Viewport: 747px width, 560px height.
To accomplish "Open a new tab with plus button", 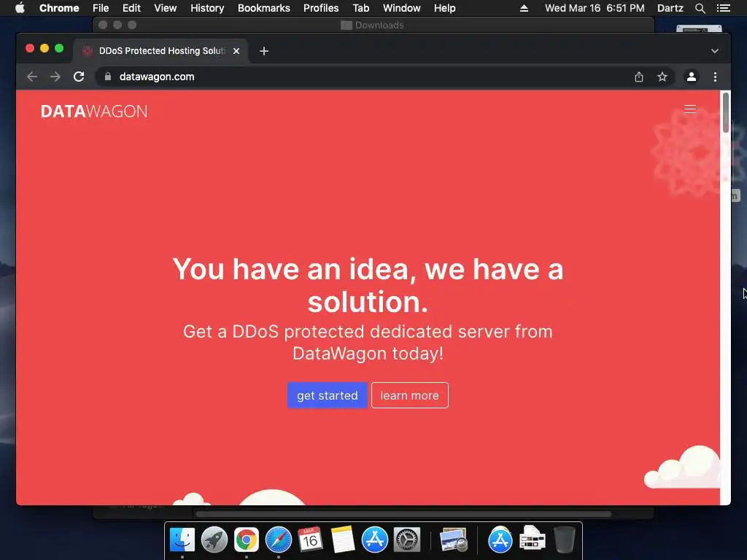I will 264,51.
